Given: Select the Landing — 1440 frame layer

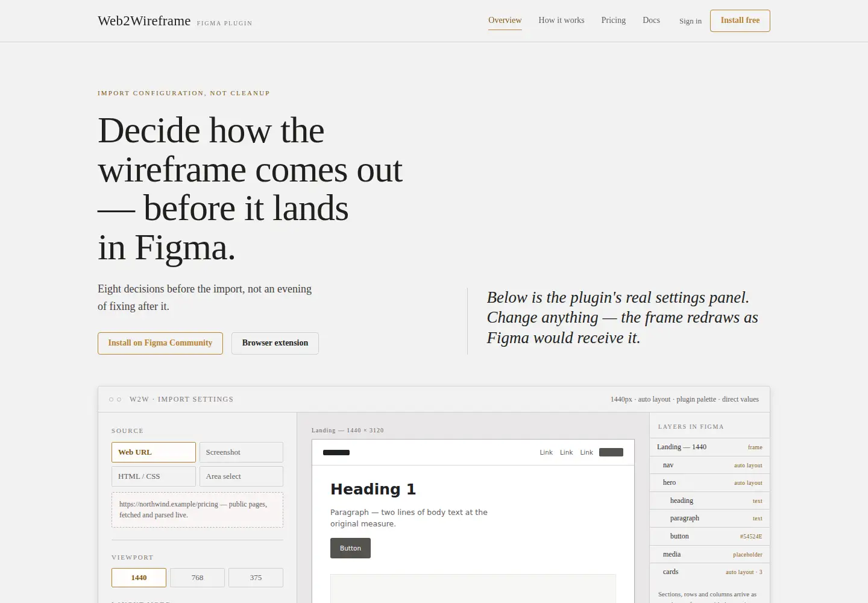Looking at the screenshot, I should 709,447.
